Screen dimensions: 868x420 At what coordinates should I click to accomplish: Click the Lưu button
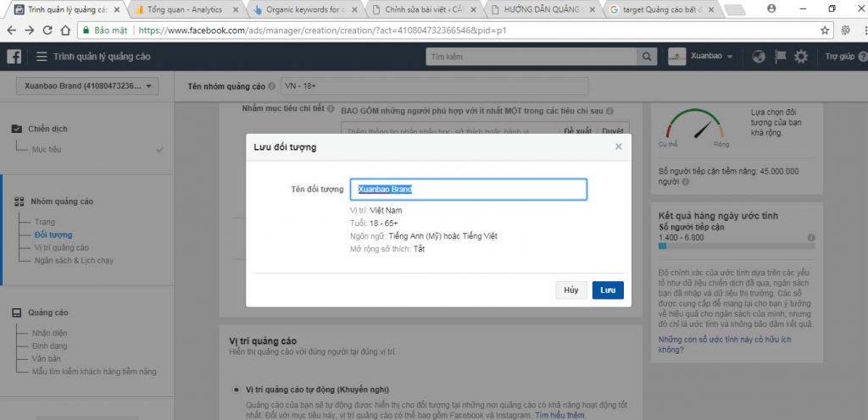[608, 290]
